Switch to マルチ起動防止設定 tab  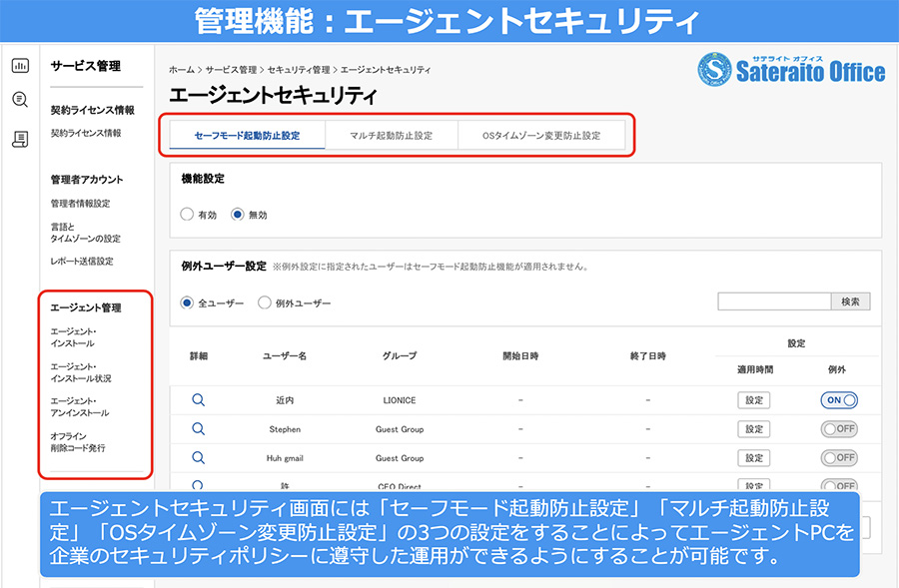pos(392,135)
